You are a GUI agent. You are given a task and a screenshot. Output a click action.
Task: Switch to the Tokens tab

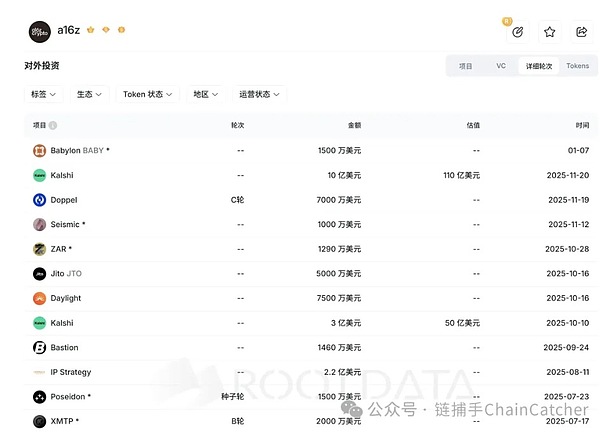577,66
